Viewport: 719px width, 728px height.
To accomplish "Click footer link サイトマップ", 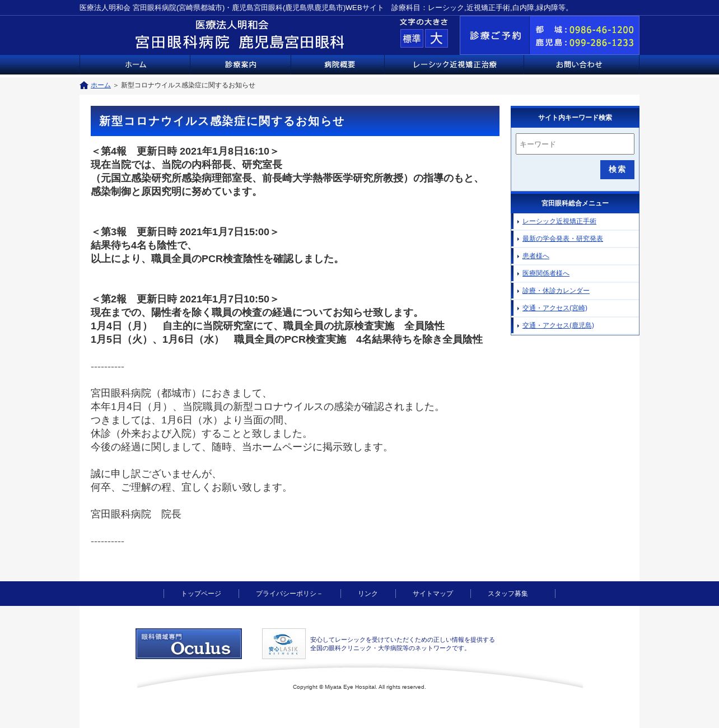I will [433, 594].
